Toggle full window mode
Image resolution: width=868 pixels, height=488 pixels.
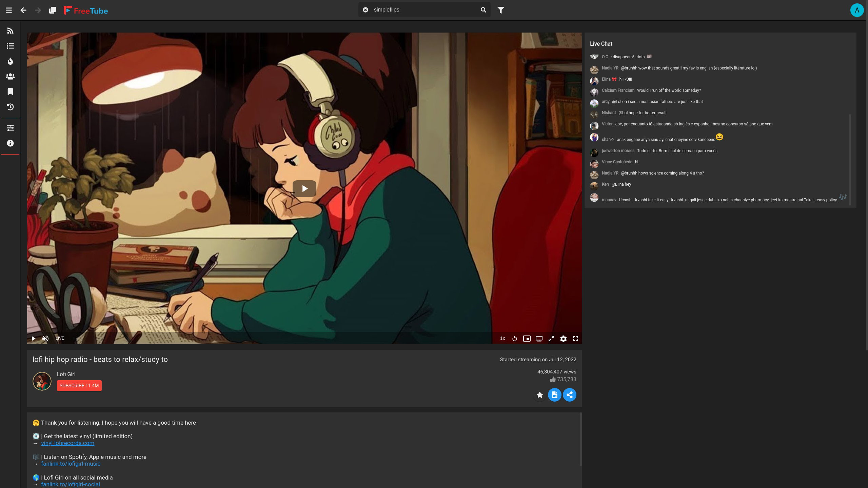551,339
